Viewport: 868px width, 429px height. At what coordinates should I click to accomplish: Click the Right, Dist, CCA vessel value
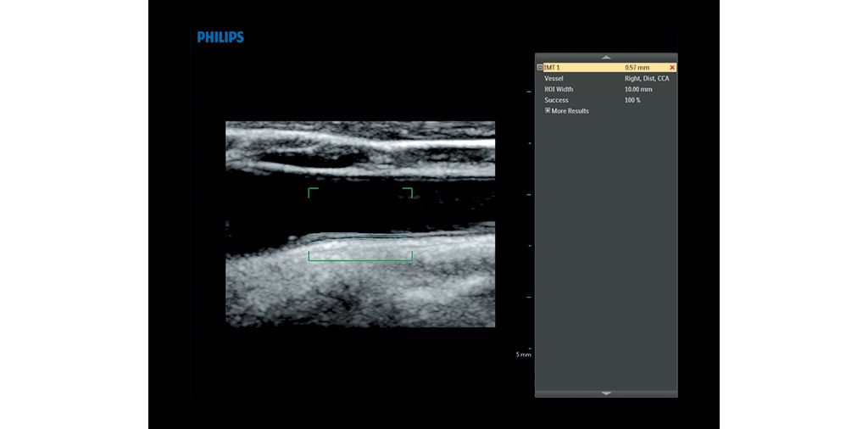[x=646, y=78]
